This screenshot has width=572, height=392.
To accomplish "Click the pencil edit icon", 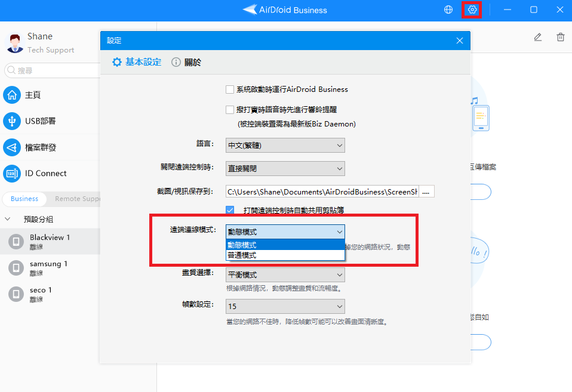I will pos(538,37).
